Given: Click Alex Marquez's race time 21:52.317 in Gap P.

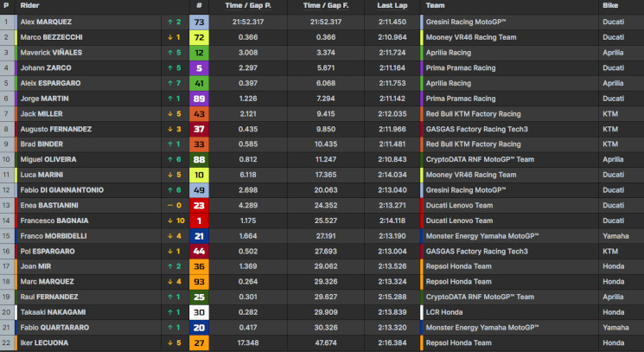Looking at the screenshot, I should coord(248,22).
